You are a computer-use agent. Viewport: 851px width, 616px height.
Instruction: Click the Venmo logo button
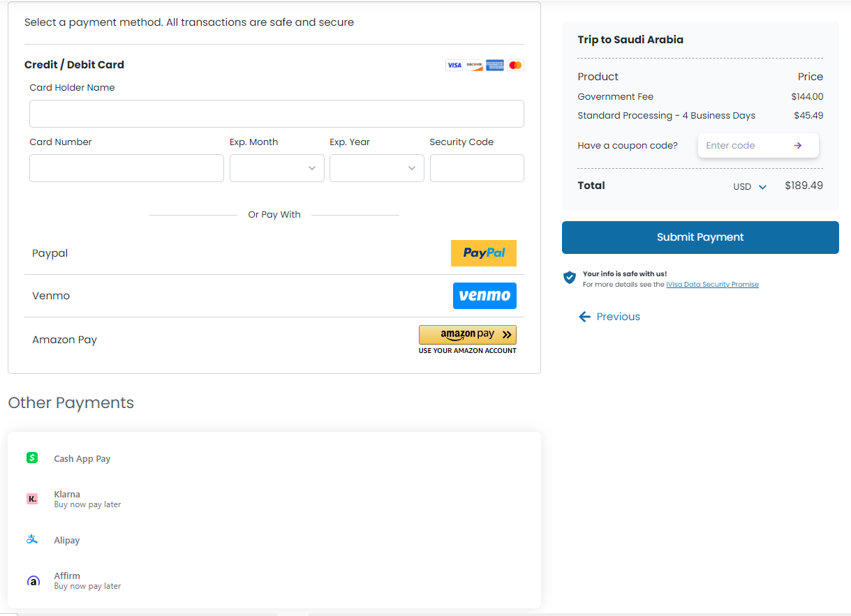[484, 296]
